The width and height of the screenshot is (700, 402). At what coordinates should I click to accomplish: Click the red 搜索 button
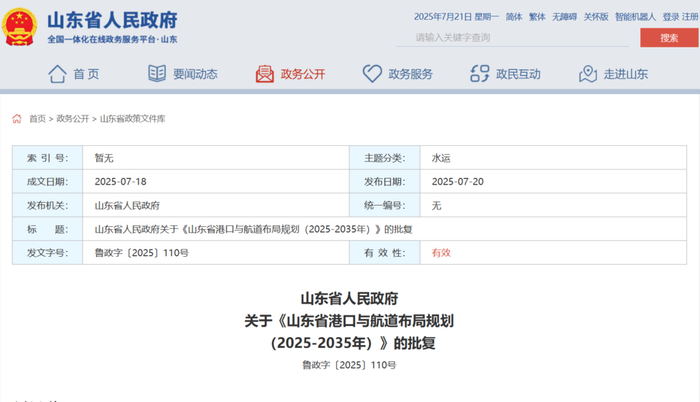tap(669, 38)
